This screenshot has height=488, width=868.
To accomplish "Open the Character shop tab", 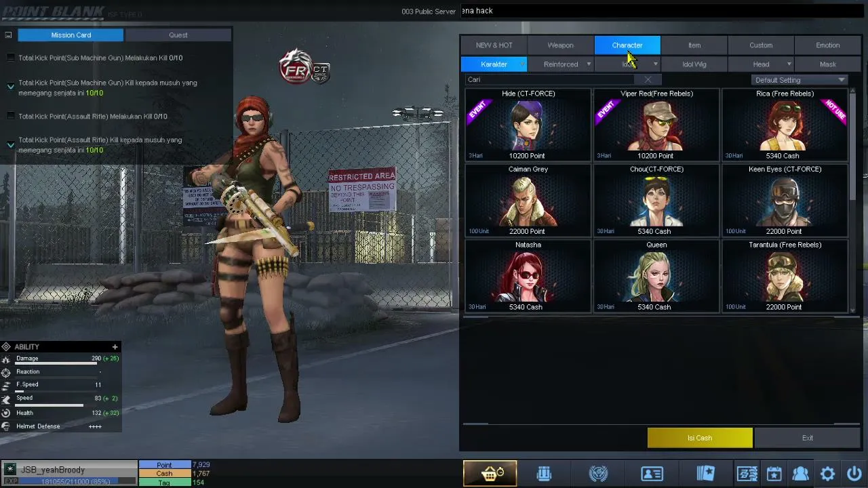I will pos(627,45).
